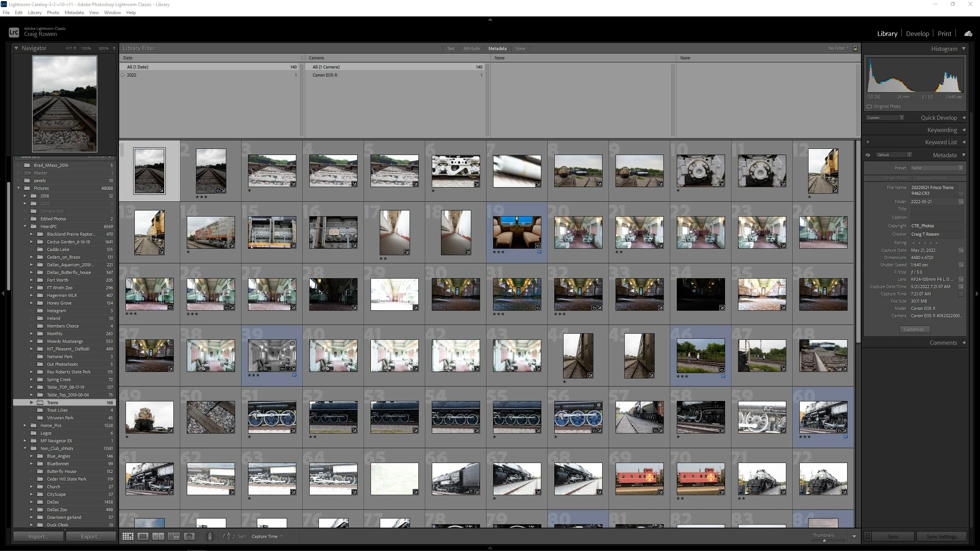Switch to Loupe view icon
This screenshot has width=980, height=551.
pos(143,536)
